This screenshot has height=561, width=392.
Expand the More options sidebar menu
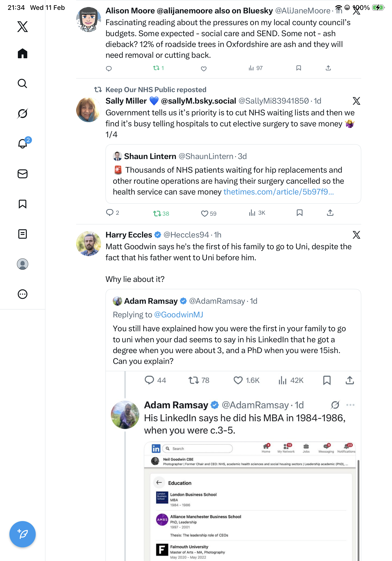pyautogui.click(x=23, y=294)
